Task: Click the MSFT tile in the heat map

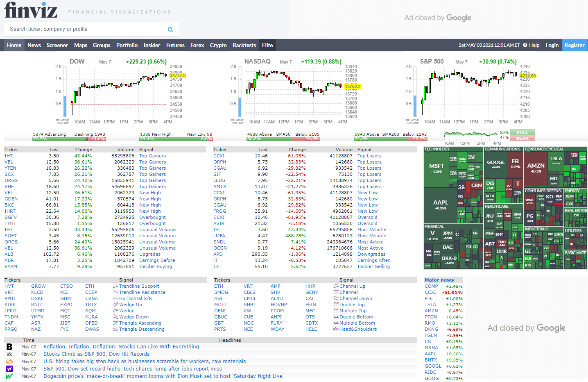Action: (436, 168)
